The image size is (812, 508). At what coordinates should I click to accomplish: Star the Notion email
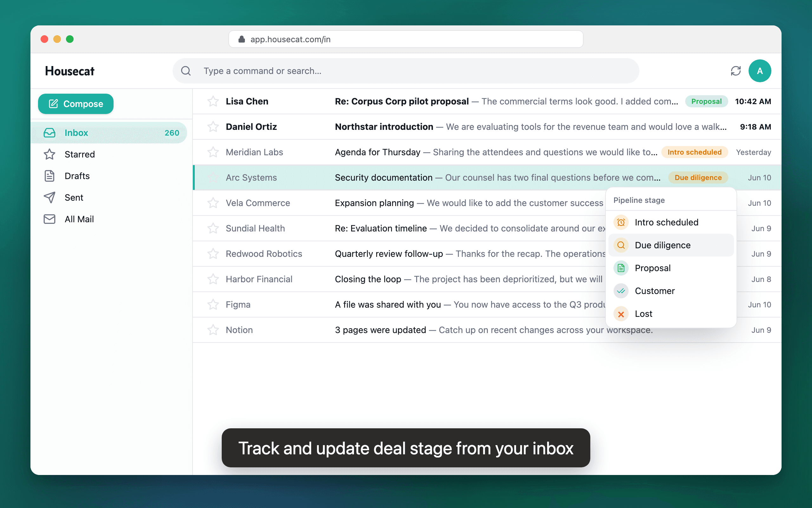point(213,330)
